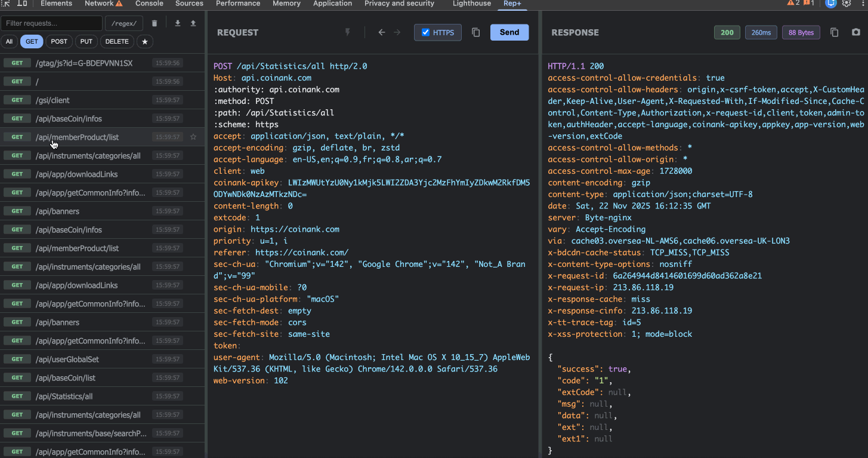Copy the response using the copy icon
This screenshot has width=868, height=458.
pos(835,32)
